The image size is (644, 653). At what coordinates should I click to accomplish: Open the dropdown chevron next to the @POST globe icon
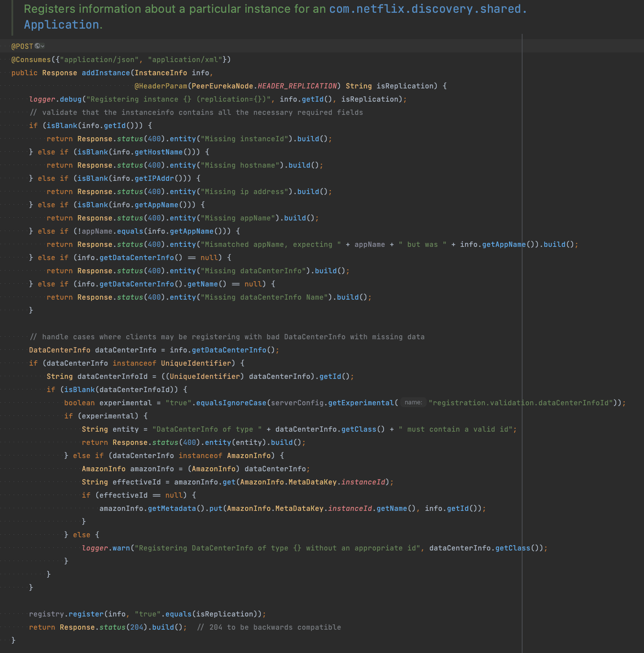[43, 46]
